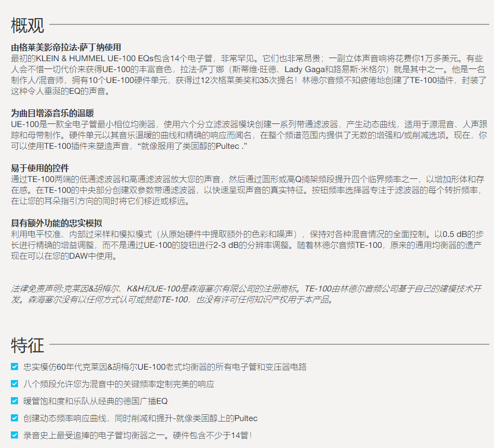Image resolution: width=494 pixels, height=448 pixels.
Task: Click paragraph starting UE-100是一款全电子管
Action: point(249,135)
